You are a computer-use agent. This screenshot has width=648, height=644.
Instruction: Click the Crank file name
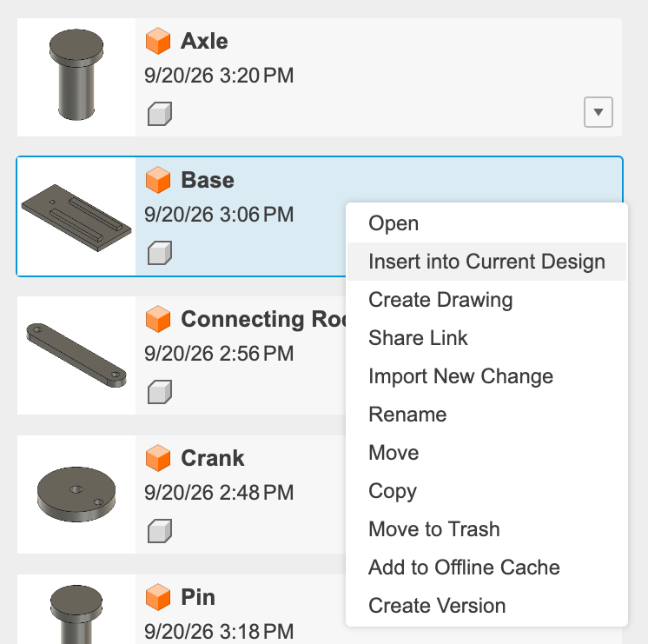213,458
